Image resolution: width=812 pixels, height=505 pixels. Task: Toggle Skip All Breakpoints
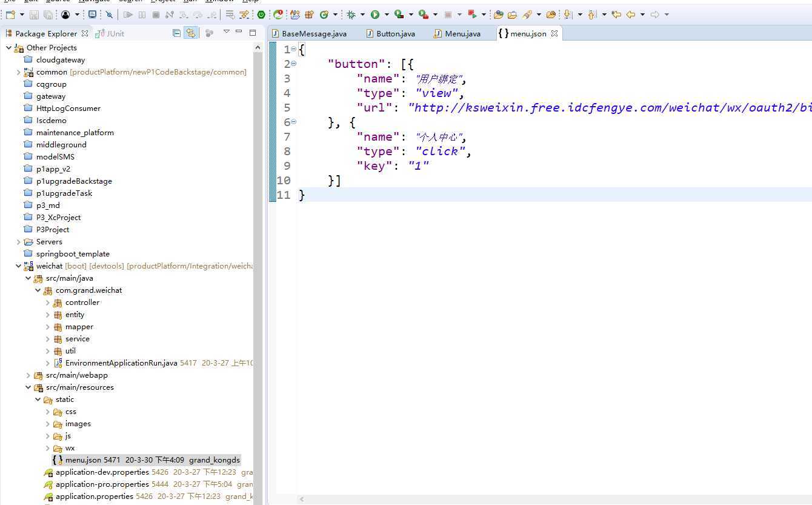tap(109, 15)
